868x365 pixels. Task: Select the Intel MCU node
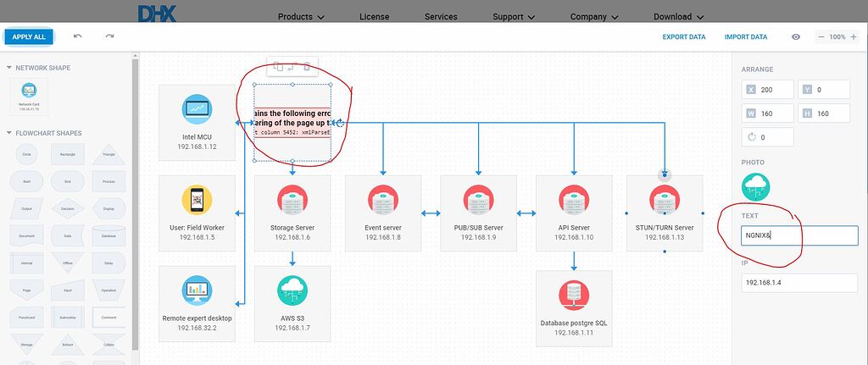click(x=198, y=122)
